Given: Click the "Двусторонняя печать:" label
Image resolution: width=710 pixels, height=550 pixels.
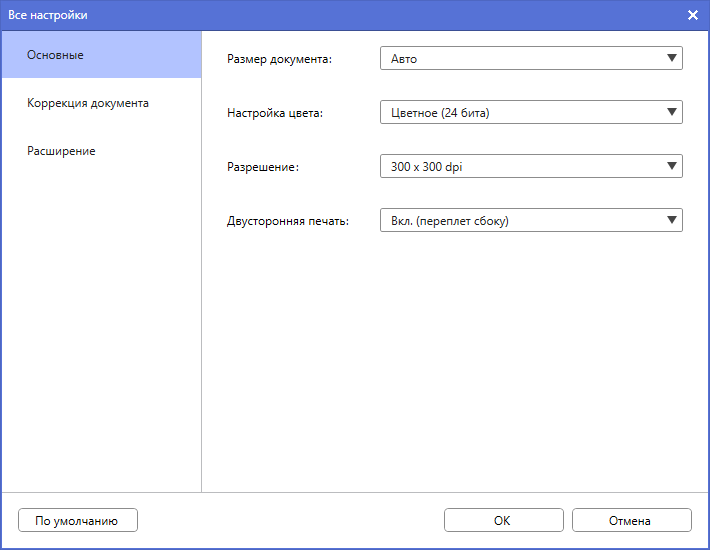Looking at the screenshot, I should coord(288,221).
